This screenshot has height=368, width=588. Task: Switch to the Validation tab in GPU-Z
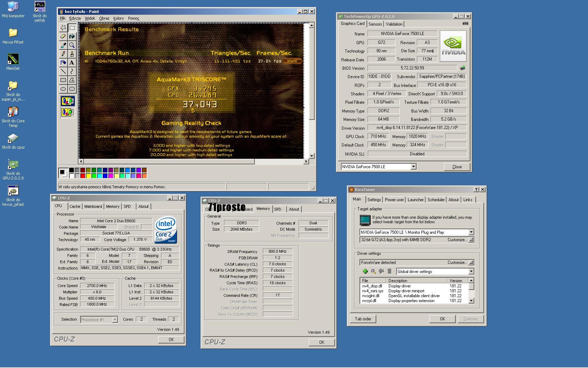tap(394, 24)
